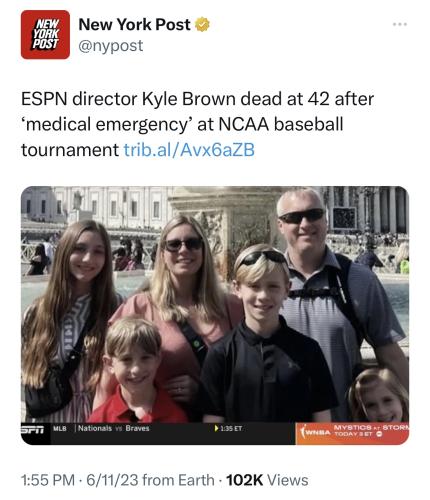
Task: Open the trib.al/Avx6aZB link
Action: tap(189, 150)
